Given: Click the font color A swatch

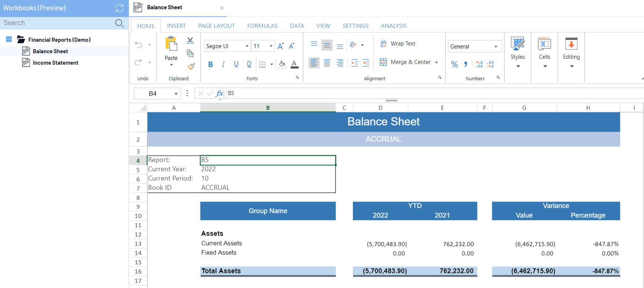Looking at the screenshot, I should click(x=294, y=64).
